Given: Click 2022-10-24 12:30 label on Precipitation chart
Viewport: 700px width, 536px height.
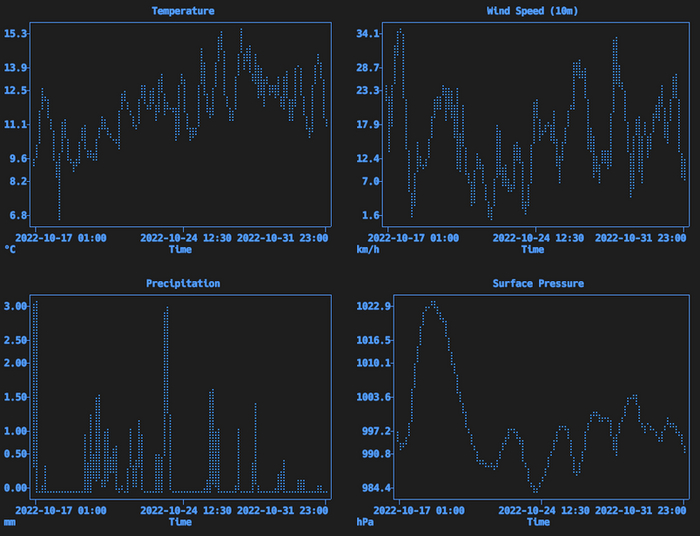Looking at the screenshot, I should point(186,509).
